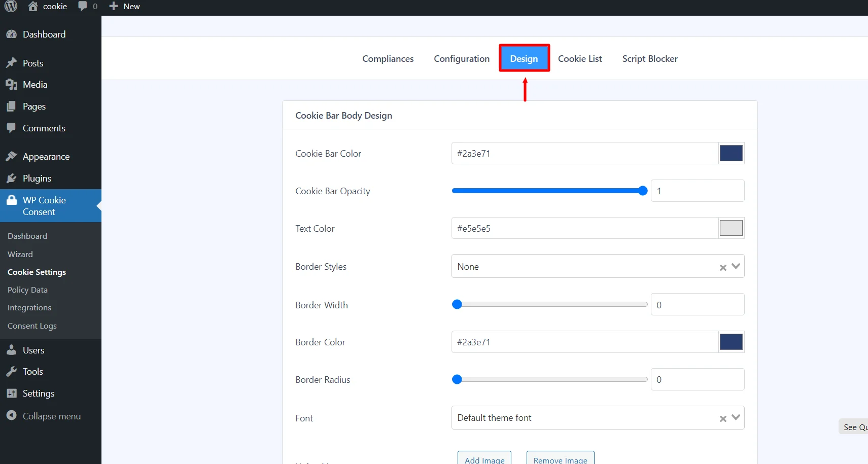The width and height of the screenshot is (868, 464).
Task: Open the Appearance brush icon
Action: tap(12, 156)
